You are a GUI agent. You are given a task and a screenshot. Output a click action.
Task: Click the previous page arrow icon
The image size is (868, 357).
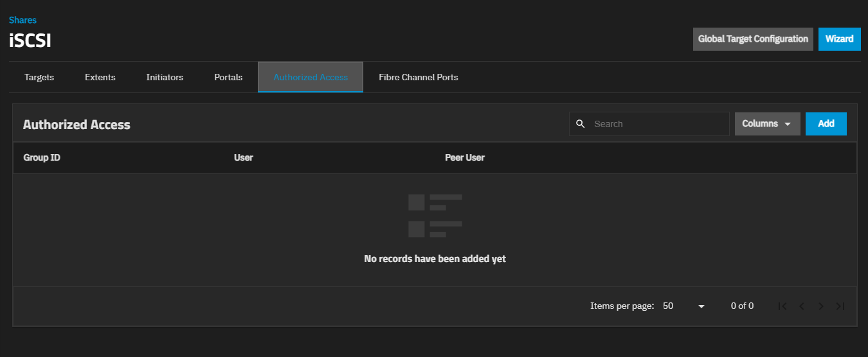pyautogui.click(x=802, y=306)
